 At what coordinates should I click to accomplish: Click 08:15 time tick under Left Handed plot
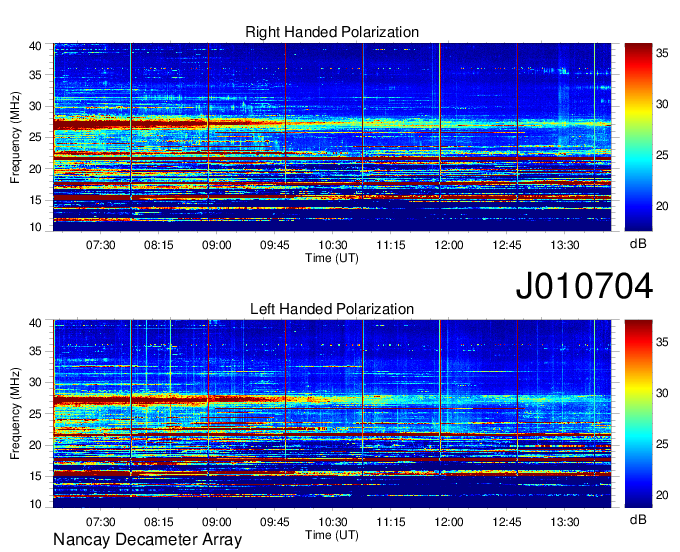coord(159,522)
